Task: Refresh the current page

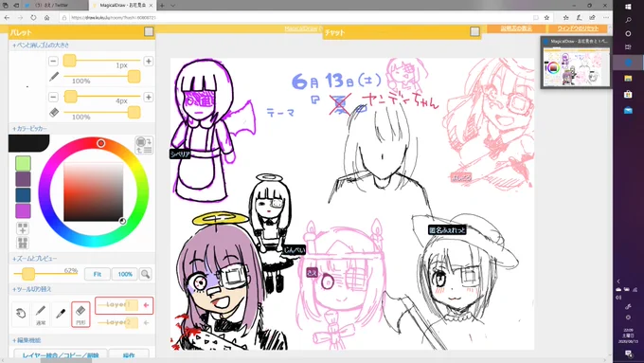Action: [x=33, y=18]
